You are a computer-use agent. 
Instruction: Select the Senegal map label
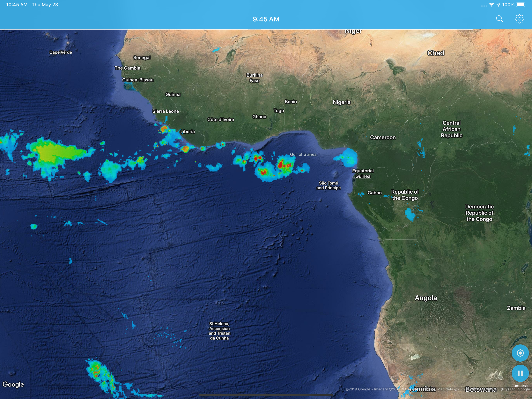[x=142, y=57]
